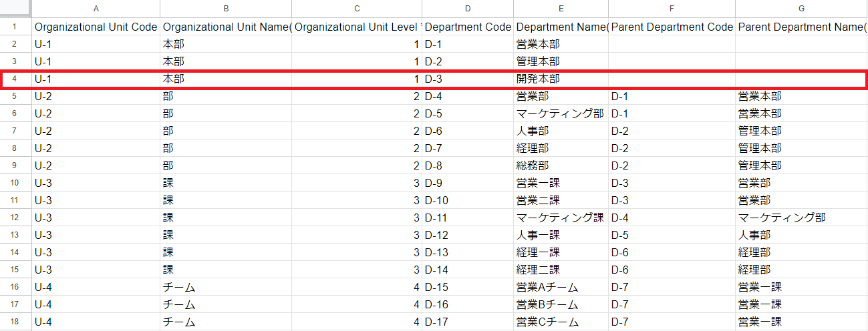Select the row 18 header number
Image resolution: width=868 pixels, height=331 pixels.
click(15, 322)
